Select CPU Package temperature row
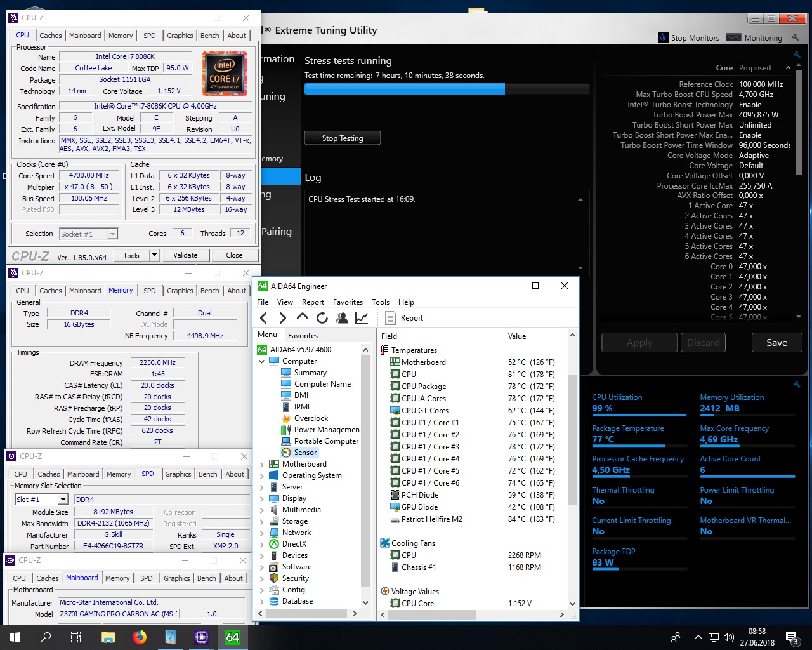Viewport: 812px width, 650px height. tap(473, 386)
